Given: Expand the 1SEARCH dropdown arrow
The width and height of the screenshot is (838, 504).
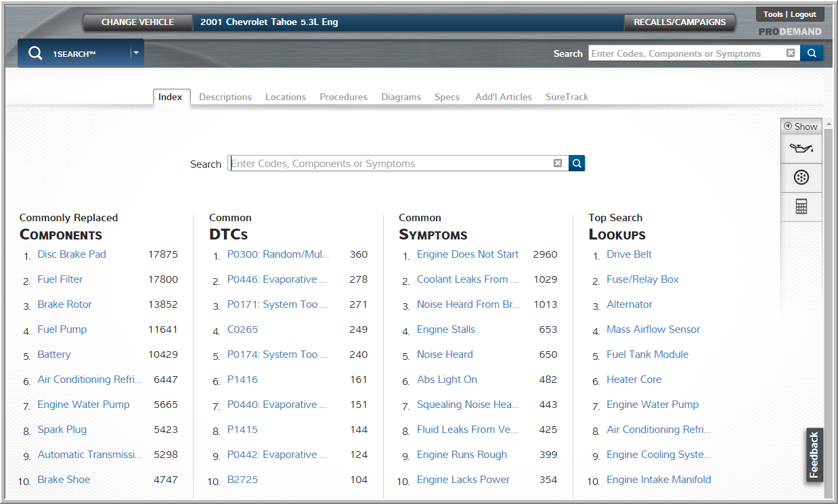Looking at the screenshot, I should (136, 53).
